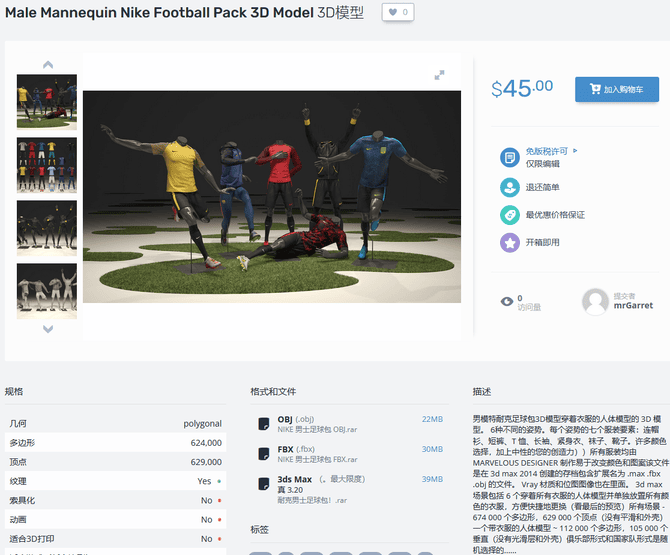Click the $45.00 price
This screenshot has height=555, width=670.
click(522, 88)
